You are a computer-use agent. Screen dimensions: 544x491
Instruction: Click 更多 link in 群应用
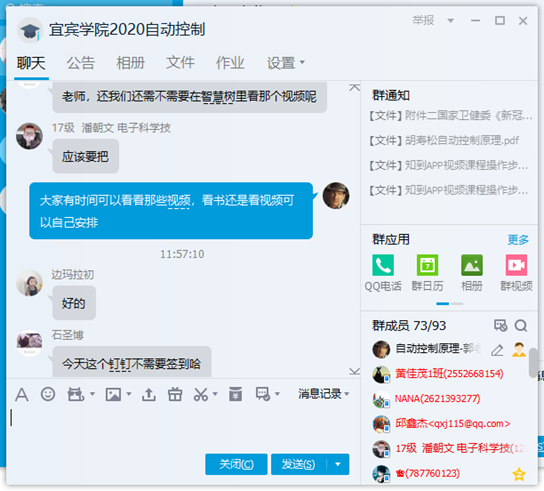518,239
